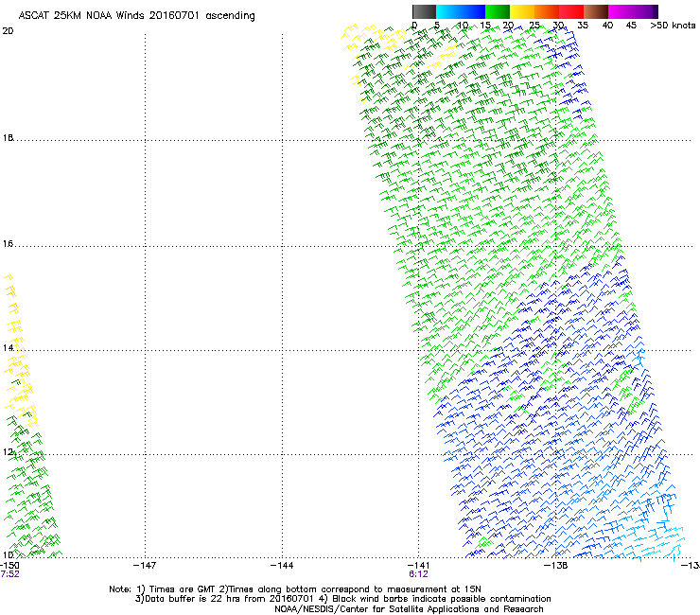The height and width of the screenshot is (615, 700).
Task: Click the latitude label '12'
Action: (x=8, y=452)
